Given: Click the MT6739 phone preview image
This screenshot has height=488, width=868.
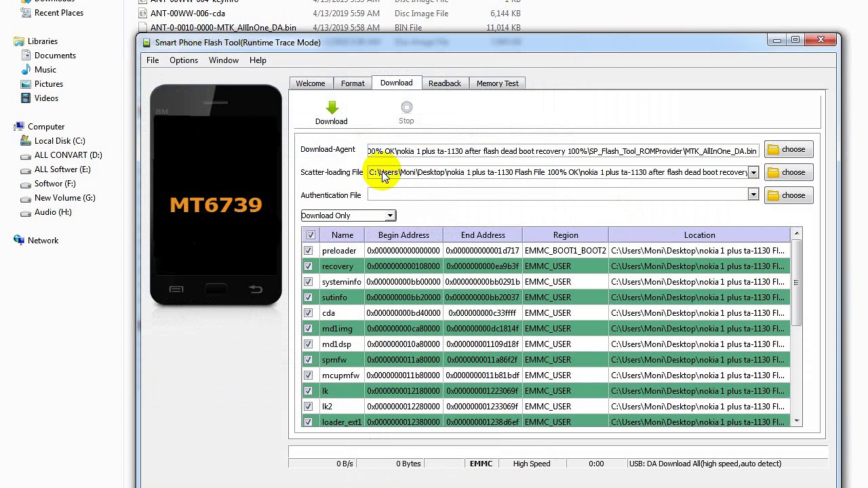Looking at the screenshot, I should coord(216,195).
